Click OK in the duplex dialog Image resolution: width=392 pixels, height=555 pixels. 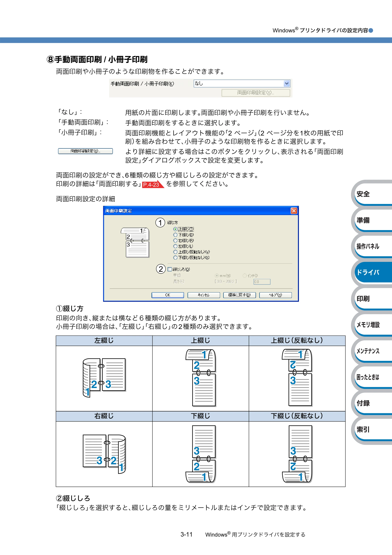168,295
